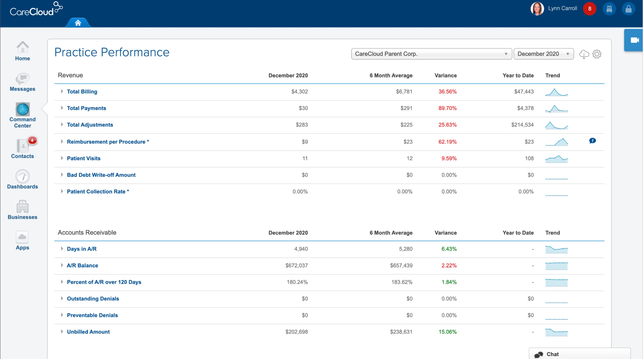Screen dimensions: 644x359
Task: Open the December 2020 period dropdown
Action: [544, 54]
